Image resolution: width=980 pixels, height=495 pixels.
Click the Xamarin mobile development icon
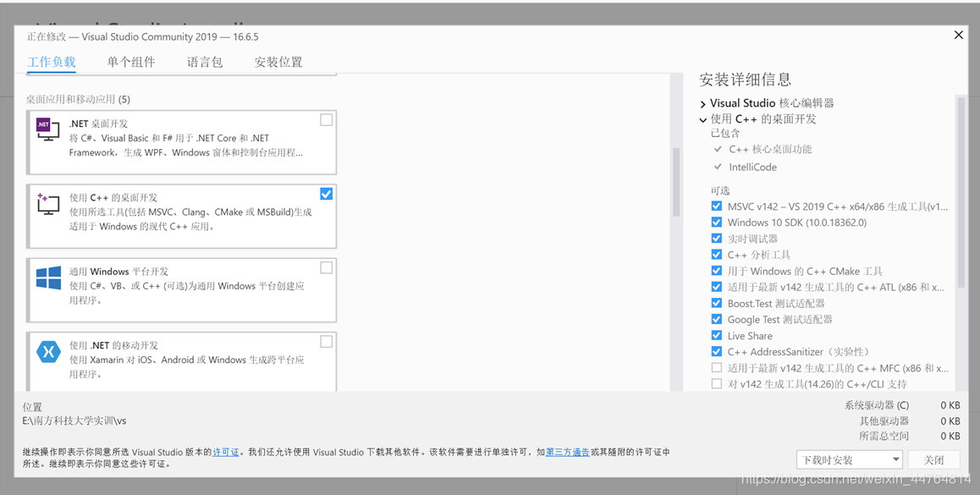[x=48, y=351]
